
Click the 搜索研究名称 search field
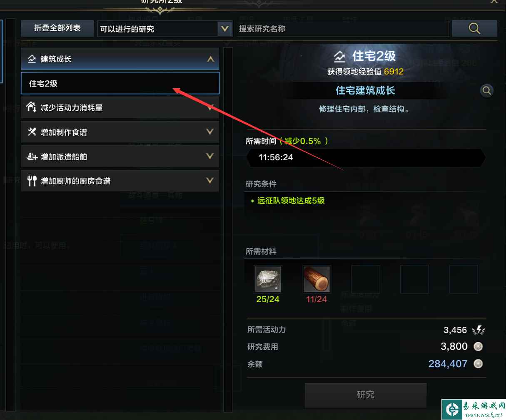(x=342, y=29)
